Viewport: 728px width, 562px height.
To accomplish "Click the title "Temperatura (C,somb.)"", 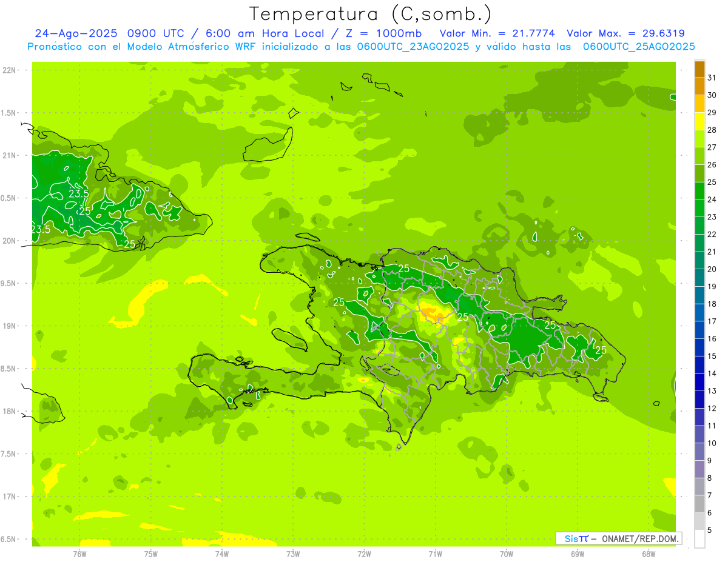I will point(371,14).
